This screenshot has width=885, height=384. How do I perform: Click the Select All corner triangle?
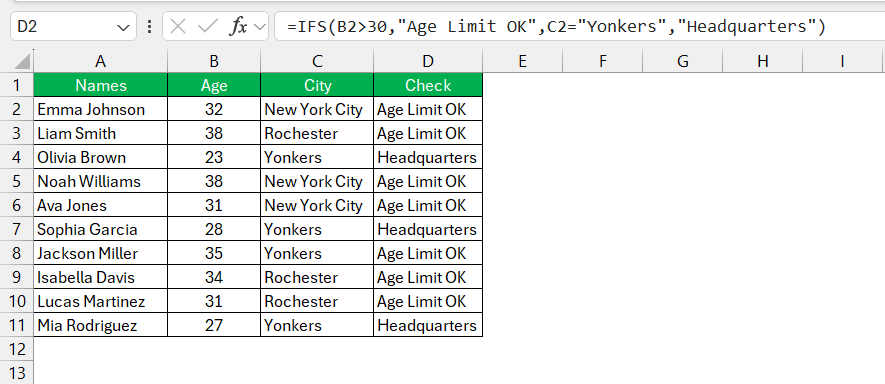click(22, 61)
